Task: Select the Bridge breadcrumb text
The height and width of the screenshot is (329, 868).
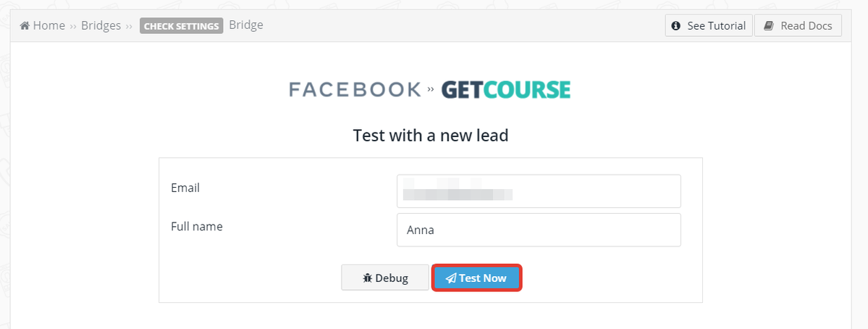Action: (x=246, y=25)
